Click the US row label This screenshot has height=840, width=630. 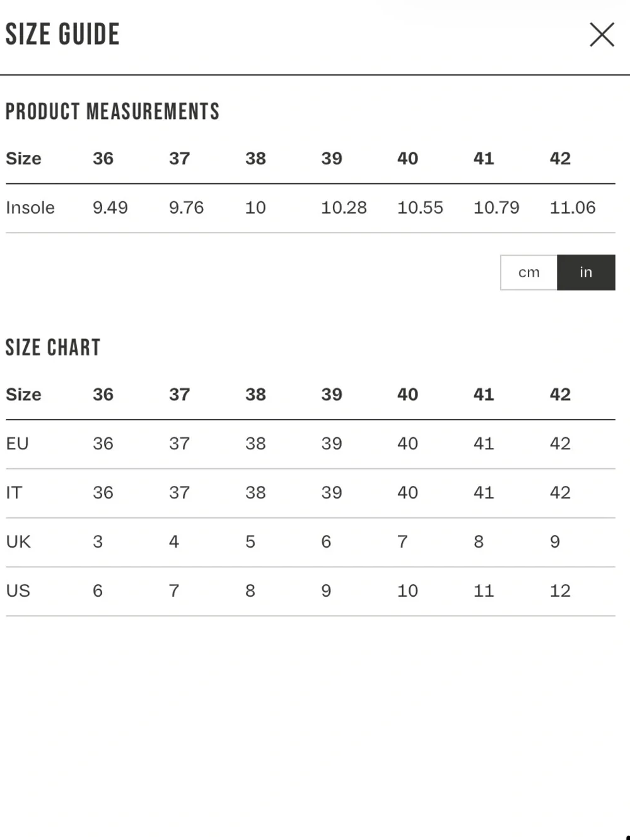(x=18, y=591)
